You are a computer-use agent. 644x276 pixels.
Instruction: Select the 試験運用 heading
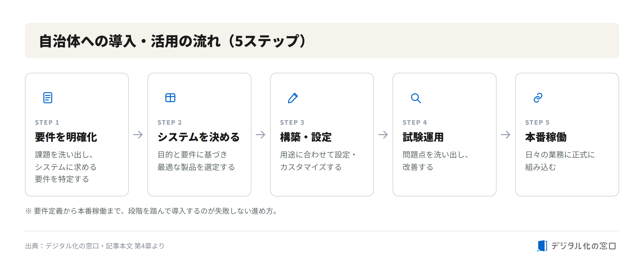point(423,137)
